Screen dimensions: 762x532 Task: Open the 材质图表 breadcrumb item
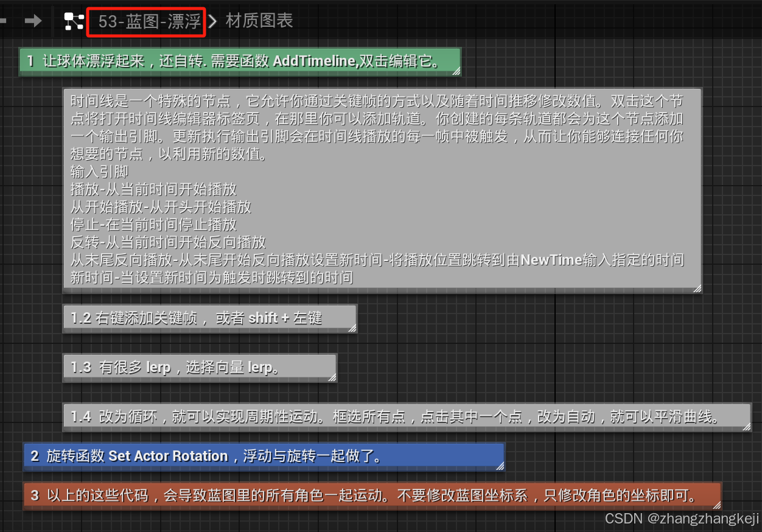pos(260,20)
